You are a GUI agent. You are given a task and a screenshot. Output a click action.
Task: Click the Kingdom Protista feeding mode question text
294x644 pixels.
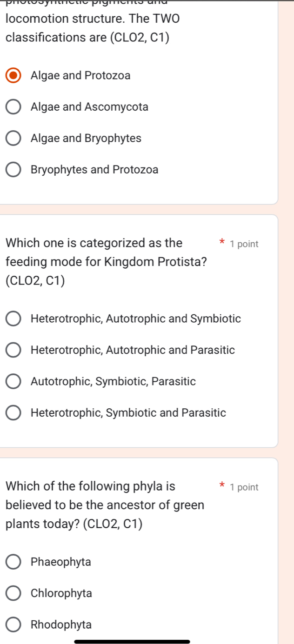[x=106, y=262]
